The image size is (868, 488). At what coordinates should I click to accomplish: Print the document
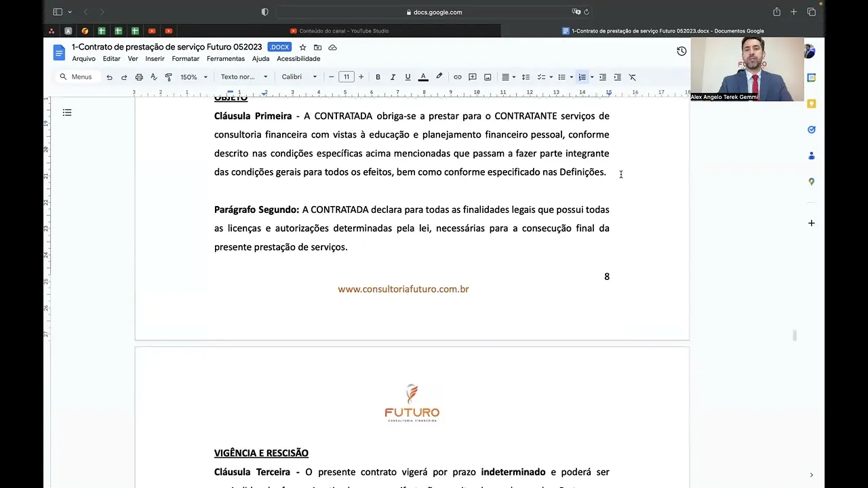point(139,77)
